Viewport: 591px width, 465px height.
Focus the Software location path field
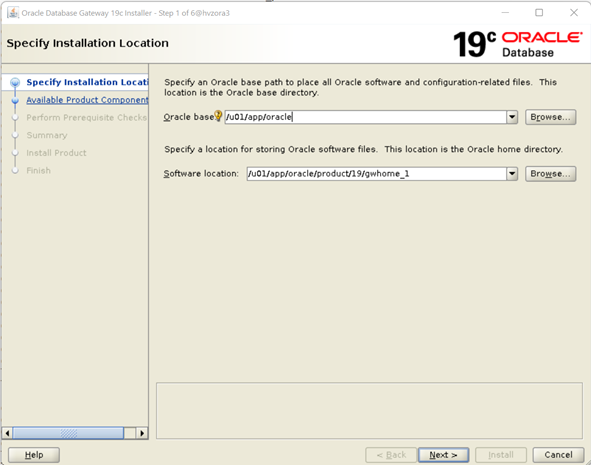point(377,174)
